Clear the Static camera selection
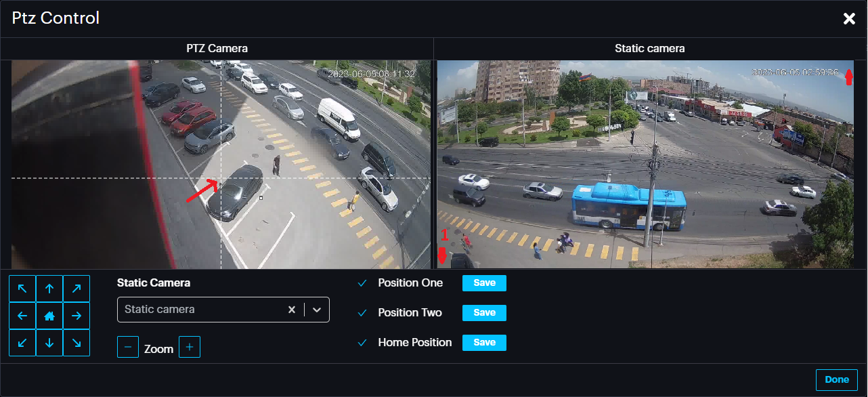Screen dimensions: 868x397 coord(292,310)
